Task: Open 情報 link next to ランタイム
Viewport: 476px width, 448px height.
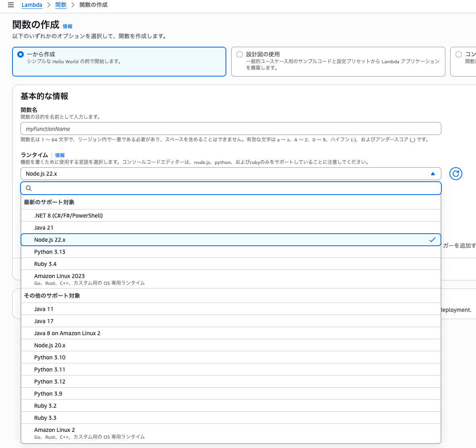Action: (x=60, y=155)
